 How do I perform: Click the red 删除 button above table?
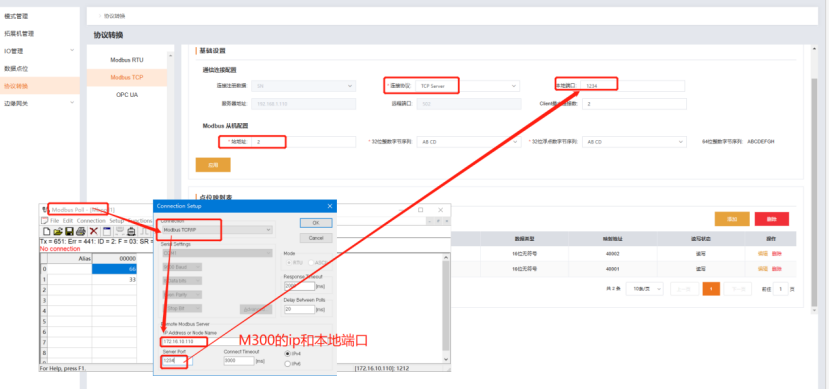click(x=772, y=219)
